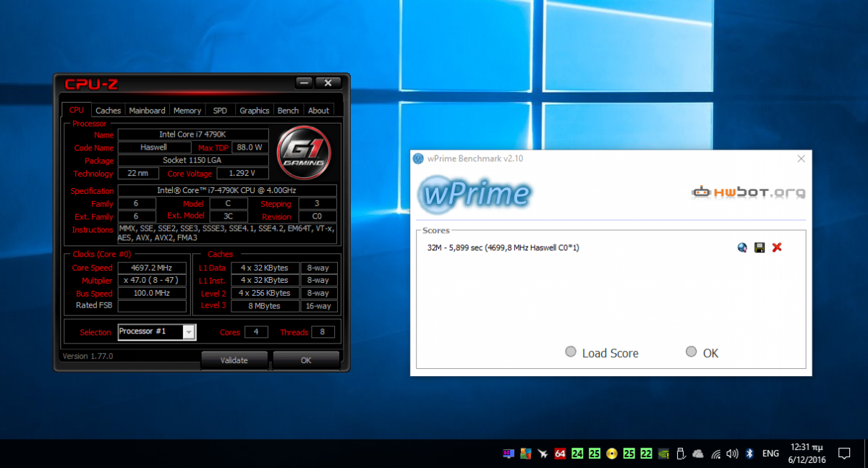Click the OK button in CPU-Z

click(x=306, y=360)
